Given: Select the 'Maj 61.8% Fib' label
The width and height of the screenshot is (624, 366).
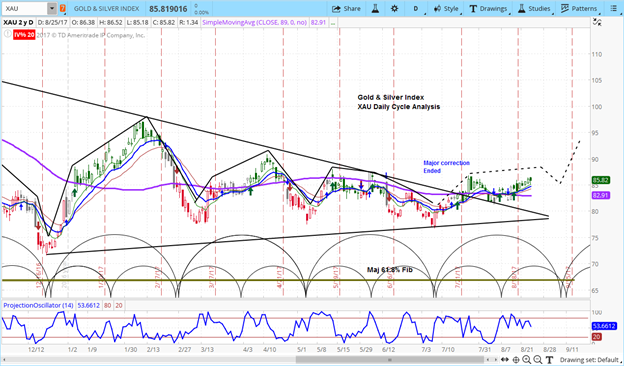Looking at the screenshot, I should click(390, 270).
